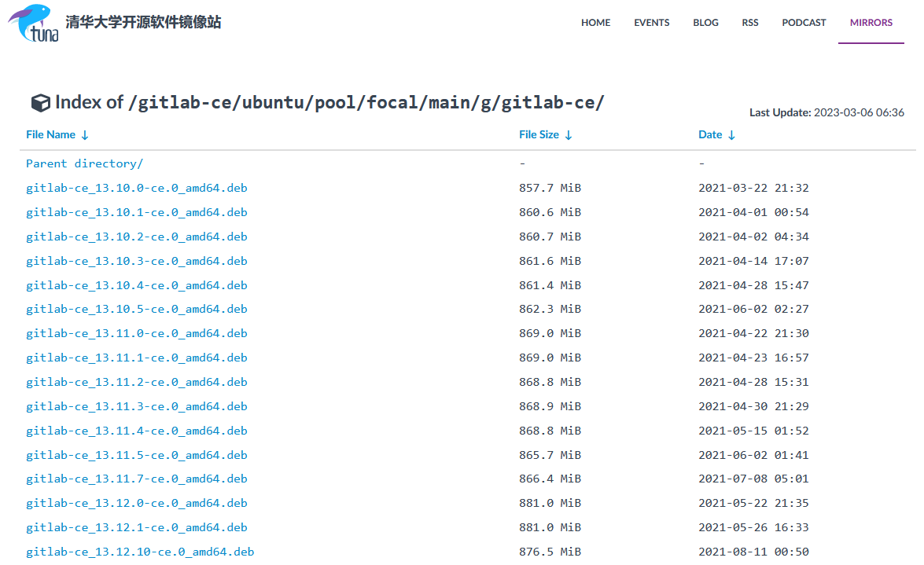Click the date 2021-05-15 01:52
This screenshot has width=924, height=565.
[753, 431]
